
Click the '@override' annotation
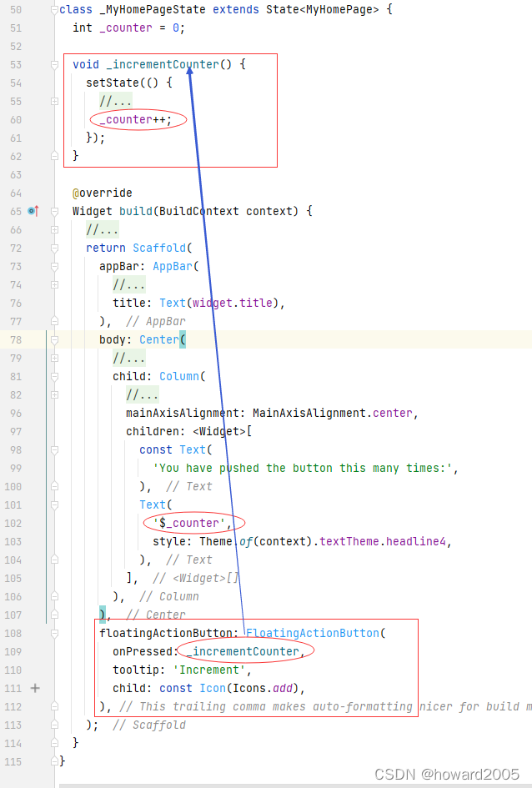tap(102, 193)
